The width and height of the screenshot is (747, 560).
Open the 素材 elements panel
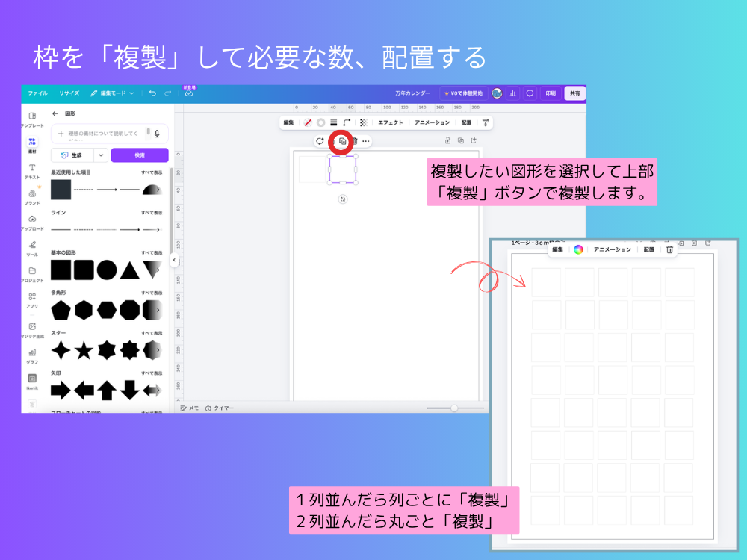32,146
